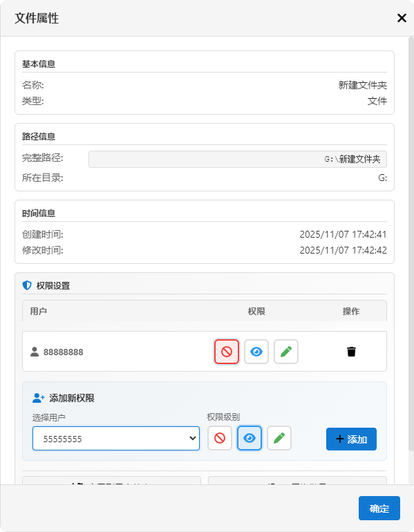Click the dialog's vertical scrollbar
This screenshot has height=532, width=414.
pos(411,245)
